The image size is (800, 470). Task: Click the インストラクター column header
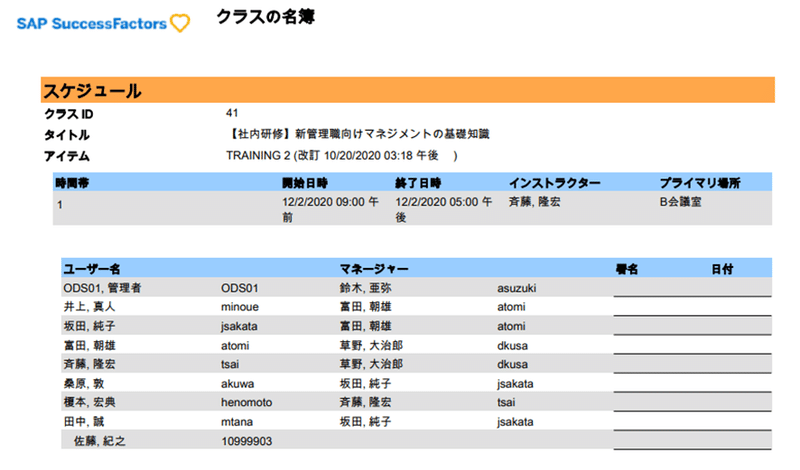(x=555, y=183)
